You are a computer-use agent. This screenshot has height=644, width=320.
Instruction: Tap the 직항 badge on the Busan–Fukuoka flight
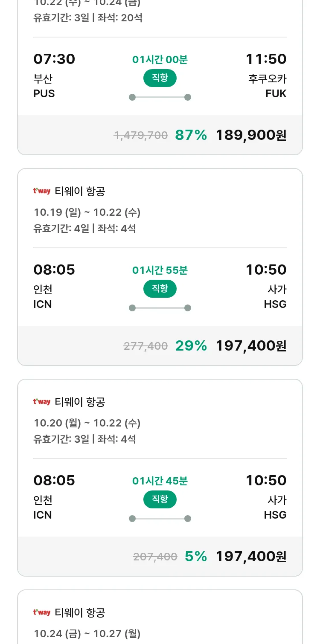(x=160, y=78)
